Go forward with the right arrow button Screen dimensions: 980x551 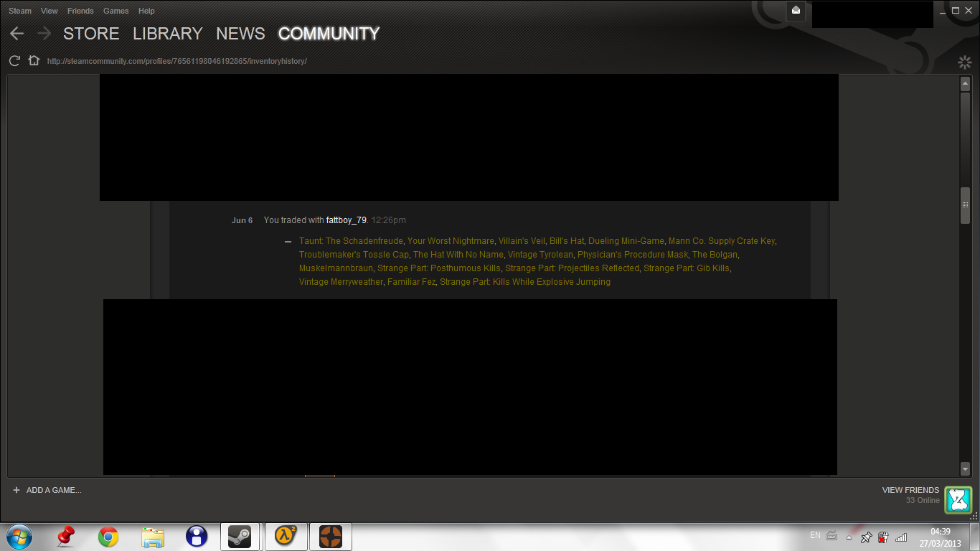44,34
